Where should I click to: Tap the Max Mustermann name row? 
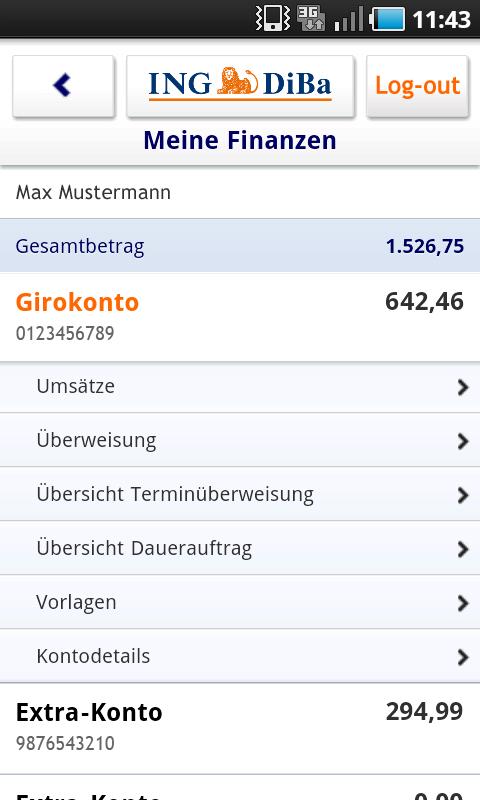(240, 193)
